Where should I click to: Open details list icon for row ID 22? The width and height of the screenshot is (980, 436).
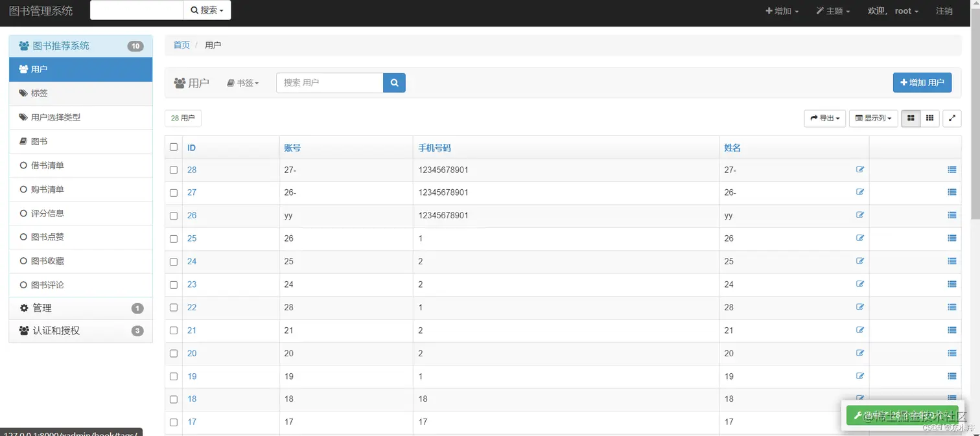951,307
